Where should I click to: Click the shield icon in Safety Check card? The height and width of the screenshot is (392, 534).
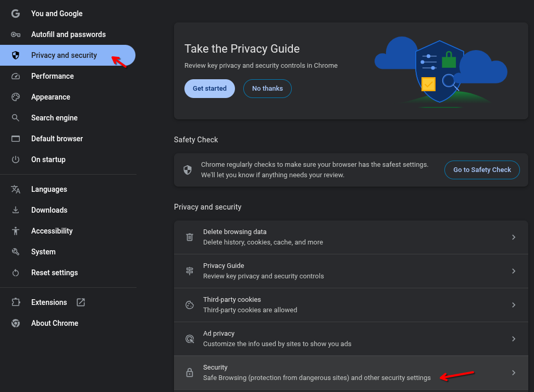point(188,170)
